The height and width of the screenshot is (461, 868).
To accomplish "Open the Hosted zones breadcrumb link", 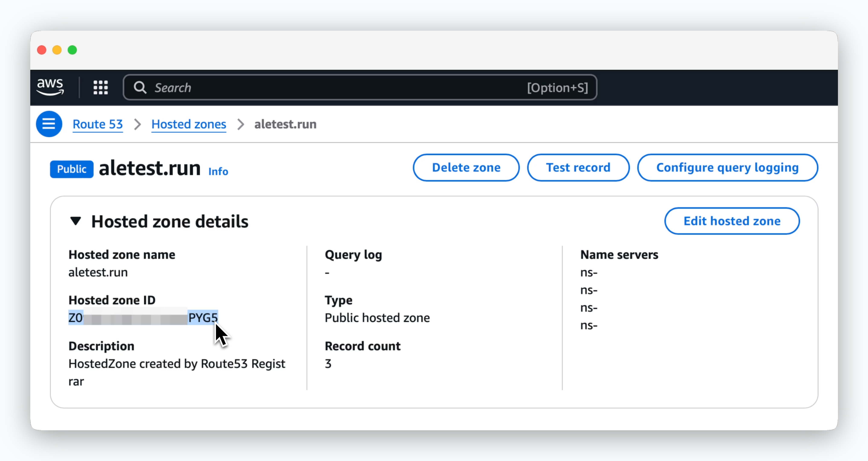I will (189, 124).
